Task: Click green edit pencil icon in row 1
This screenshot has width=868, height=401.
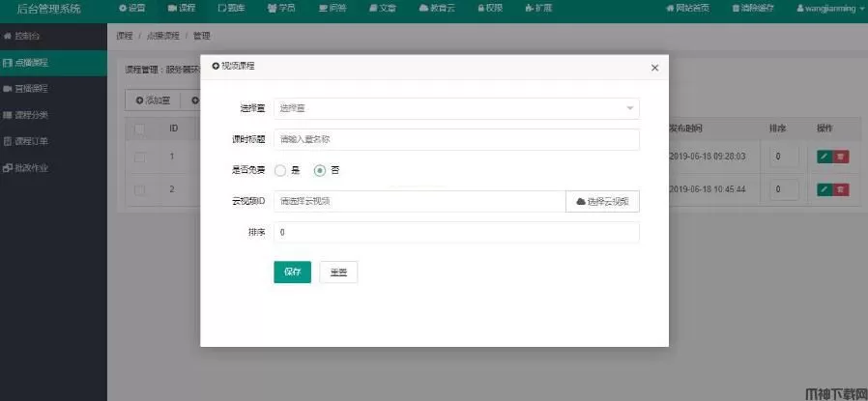Action: [824, 157]
